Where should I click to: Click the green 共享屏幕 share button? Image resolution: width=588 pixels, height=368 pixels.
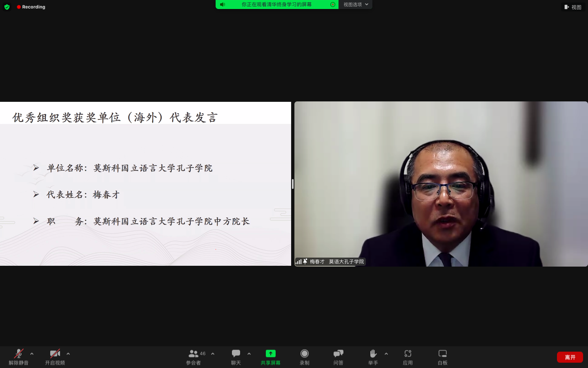[271, 357]
